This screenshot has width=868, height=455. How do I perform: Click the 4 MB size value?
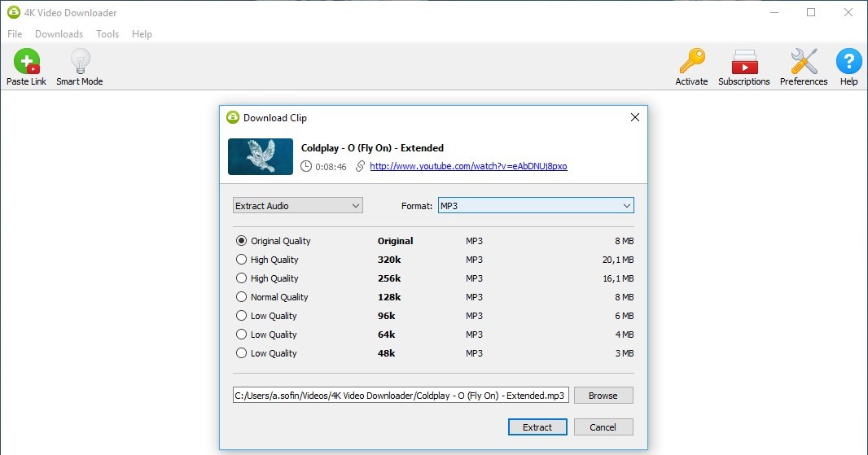[x=625, y=335]
